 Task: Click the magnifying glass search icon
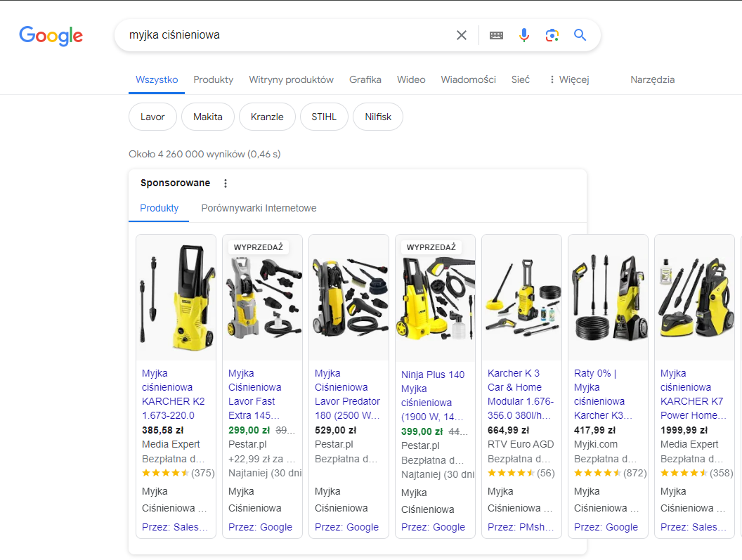pyautogui.click(x=580, y=34)
